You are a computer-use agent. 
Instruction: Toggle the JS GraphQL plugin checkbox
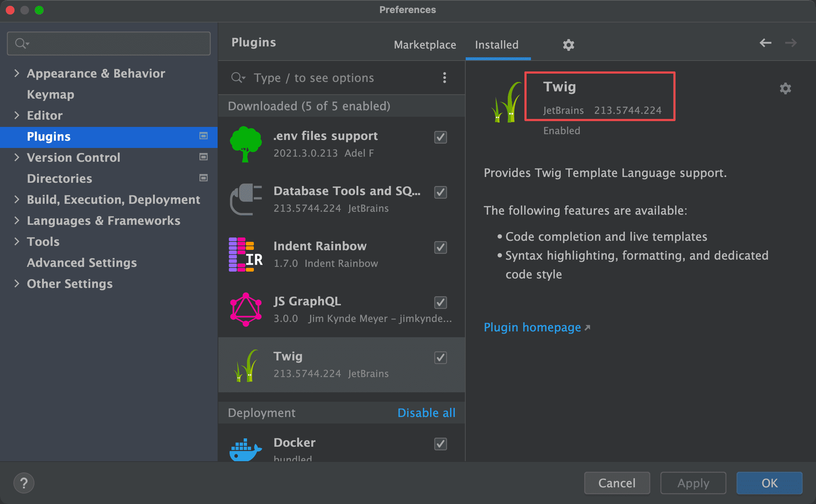[440, 302]
